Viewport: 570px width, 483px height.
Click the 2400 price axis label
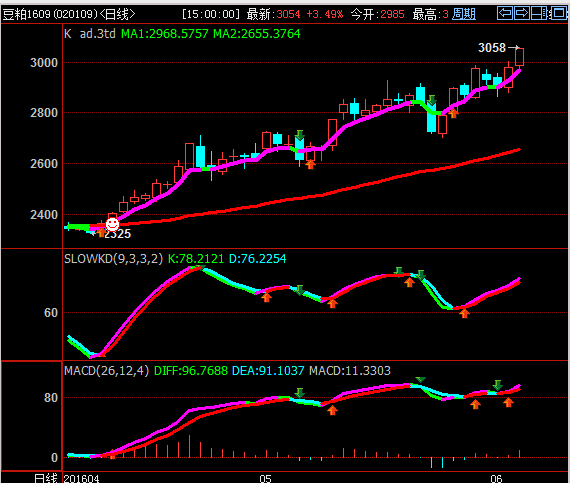pos(44,214)
